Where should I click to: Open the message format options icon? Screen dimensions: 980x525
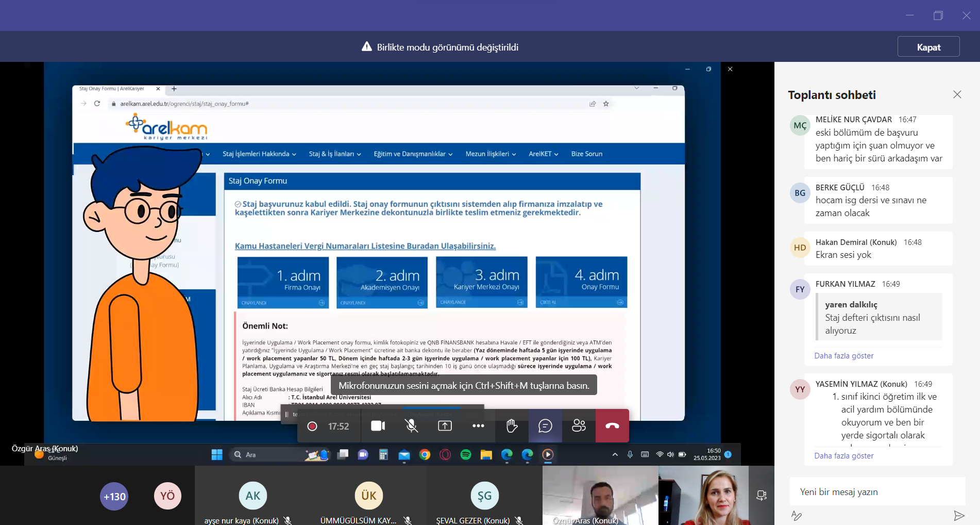pyautogui.click(x=797, y=515)
